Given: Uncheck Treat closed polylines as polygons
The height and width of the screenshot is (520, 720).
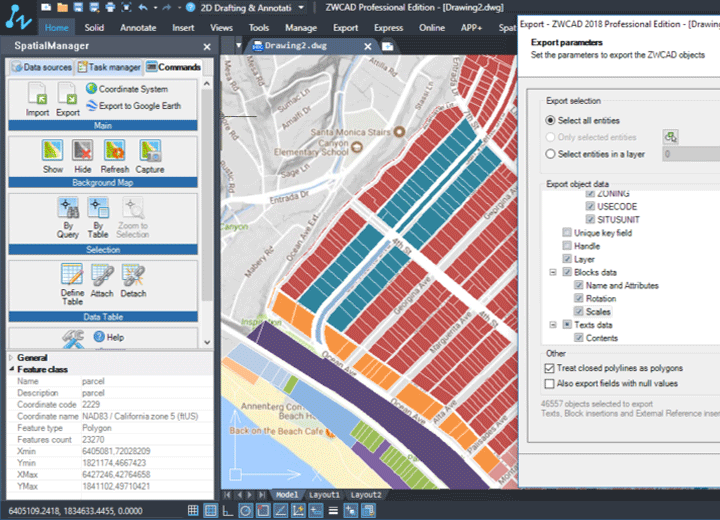Looking at the screenshot, I should (549, 368).
